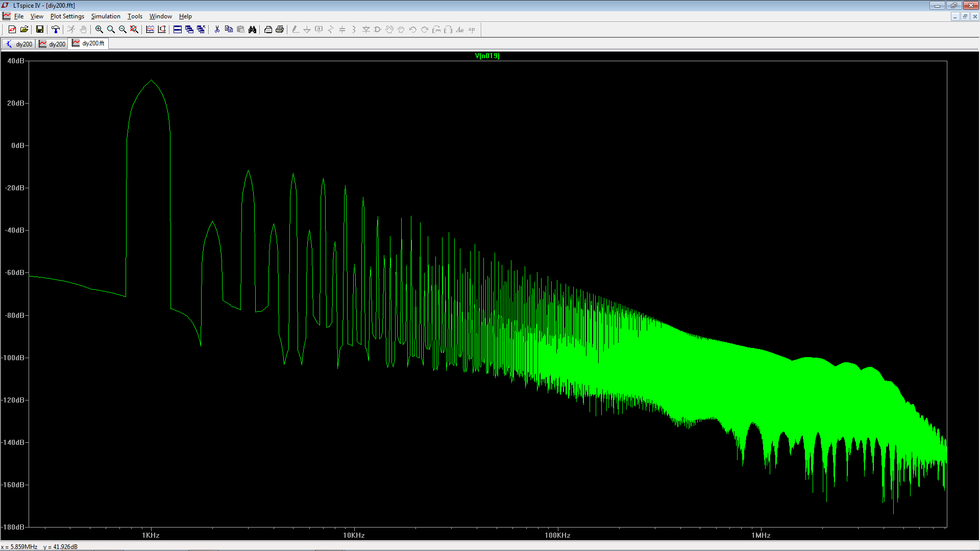This screenshot has width=980, height=551.
Task: Select the diy200.fft tab
Action: tap(89, 43)
